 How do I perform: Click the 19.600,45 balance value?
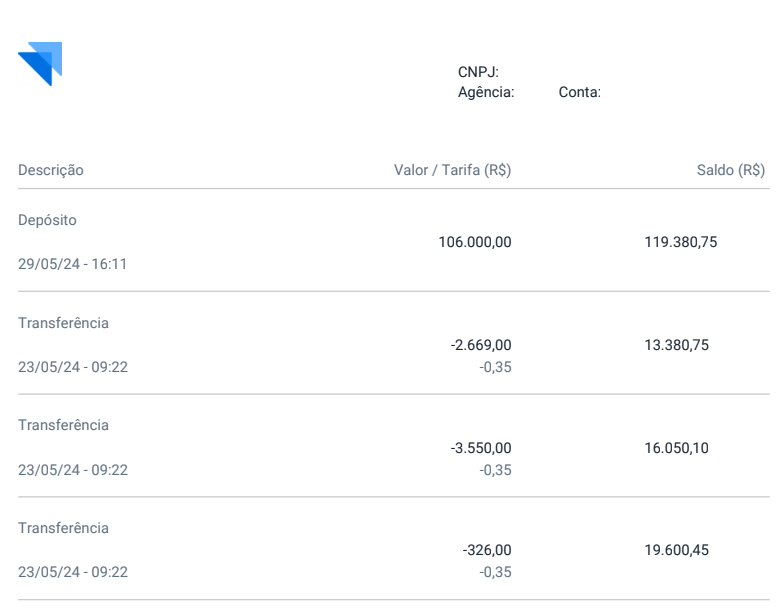(x=676, y=550)
